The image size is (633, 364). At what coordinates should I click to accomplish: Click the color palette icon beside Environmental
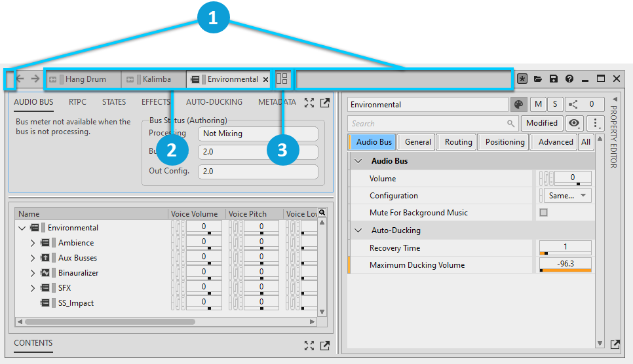518,104
